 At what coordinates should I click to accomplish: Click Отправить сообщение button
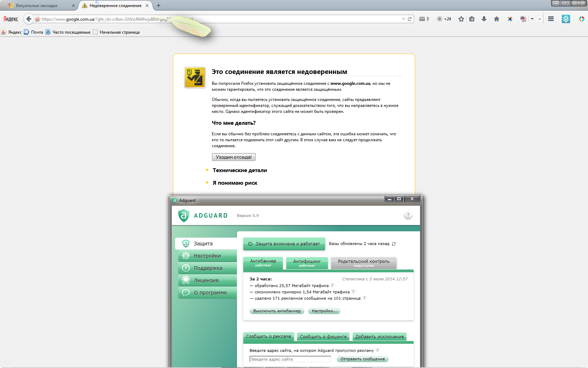point(363,359)
